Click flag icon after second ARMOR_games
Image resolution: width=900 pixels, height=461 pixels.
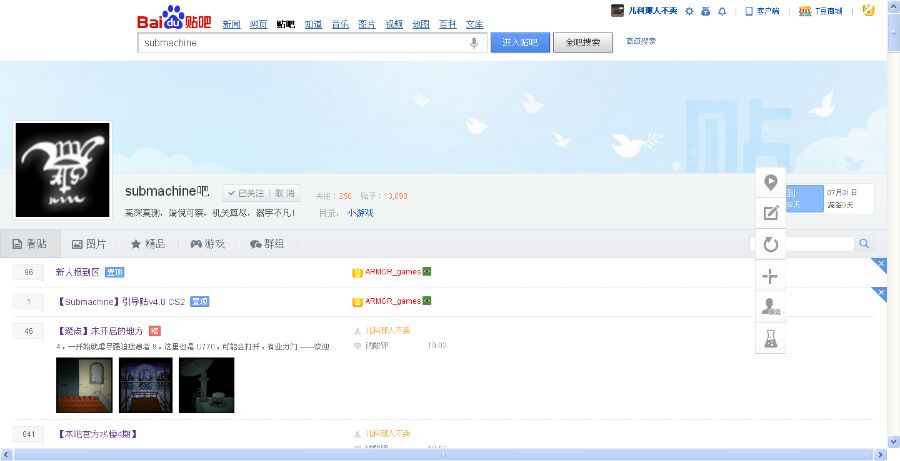click(x=427, y=301)
